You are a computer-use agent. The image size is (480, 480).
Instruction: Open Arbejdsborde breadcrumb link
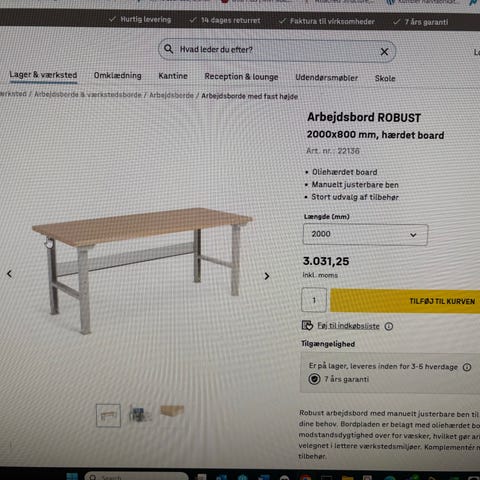point(171,95)
